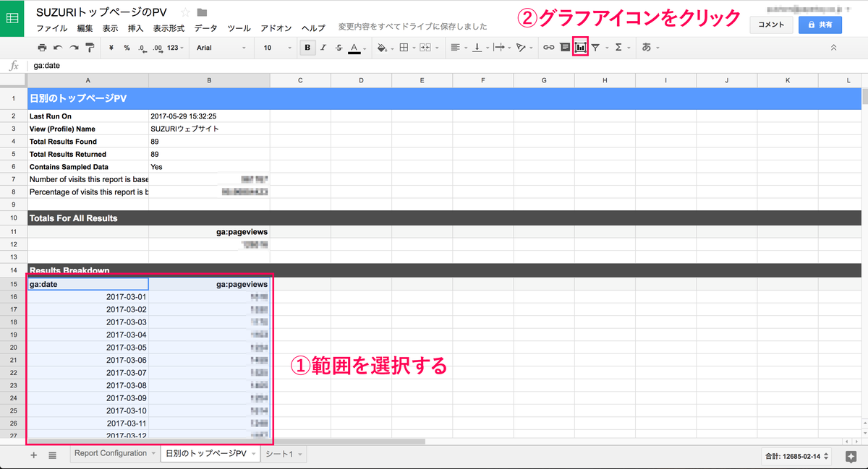Click the Explore icon at bottom right
Viewport: 868px width, 469px height.
click(851, 456)
